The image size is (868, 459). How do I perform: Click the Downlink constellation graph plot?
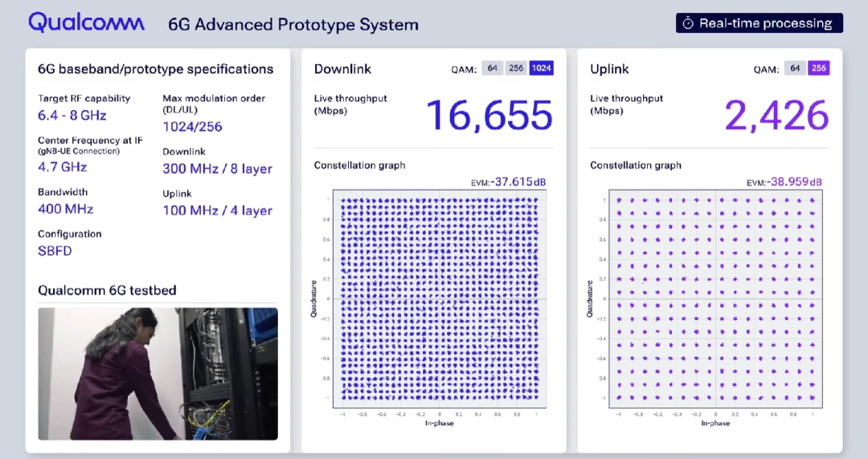(x=440, y=299)
